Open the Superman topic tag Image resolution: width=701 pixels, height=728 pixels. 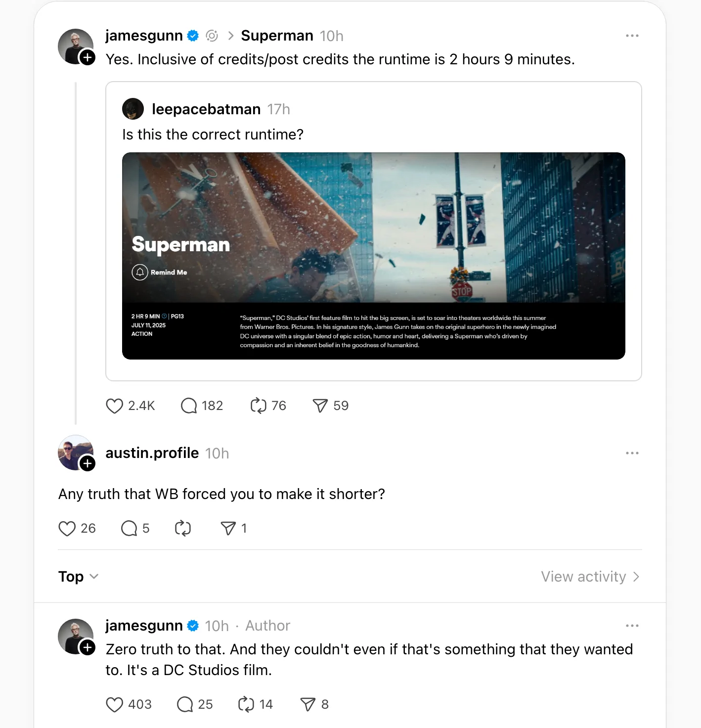coord(277,36)
